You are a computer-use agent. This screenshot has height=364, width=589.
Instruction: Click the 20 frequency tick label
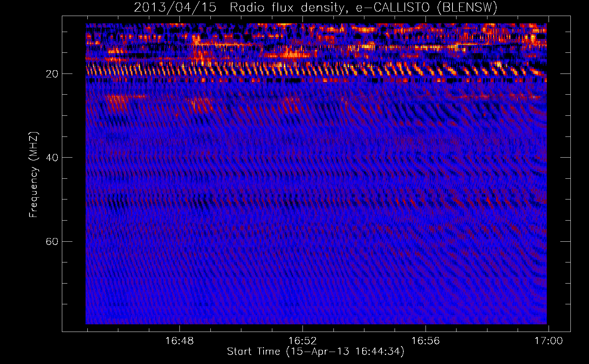(52, 74)
